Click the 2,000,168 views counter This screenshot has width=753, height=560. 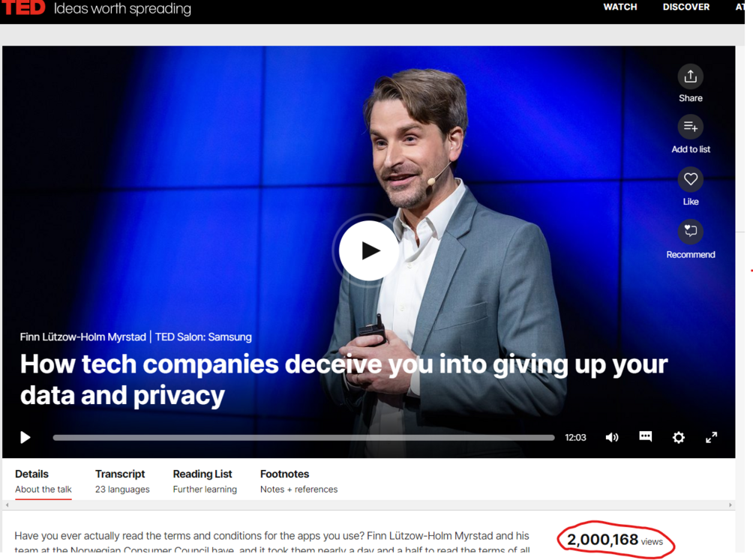615,541
